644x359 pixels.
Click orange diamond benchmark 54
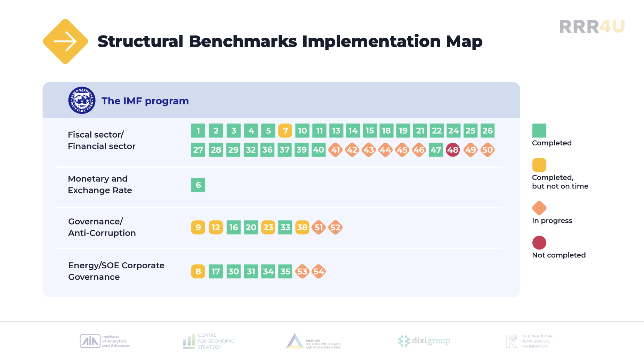tap(319, 271)
